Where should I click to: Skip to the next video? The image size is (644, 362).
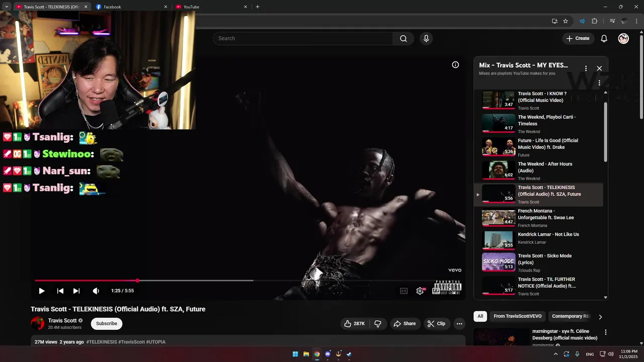pos(76,291)
